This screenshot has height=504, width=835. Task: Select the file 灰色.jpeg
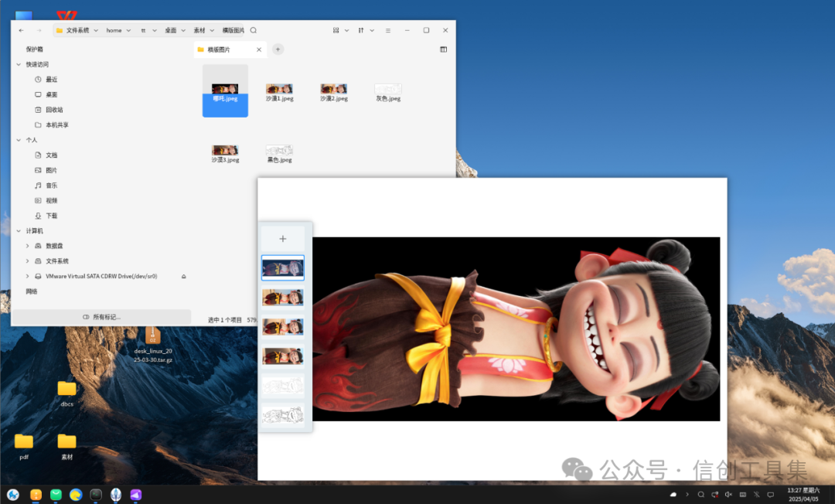click(388, 92)
